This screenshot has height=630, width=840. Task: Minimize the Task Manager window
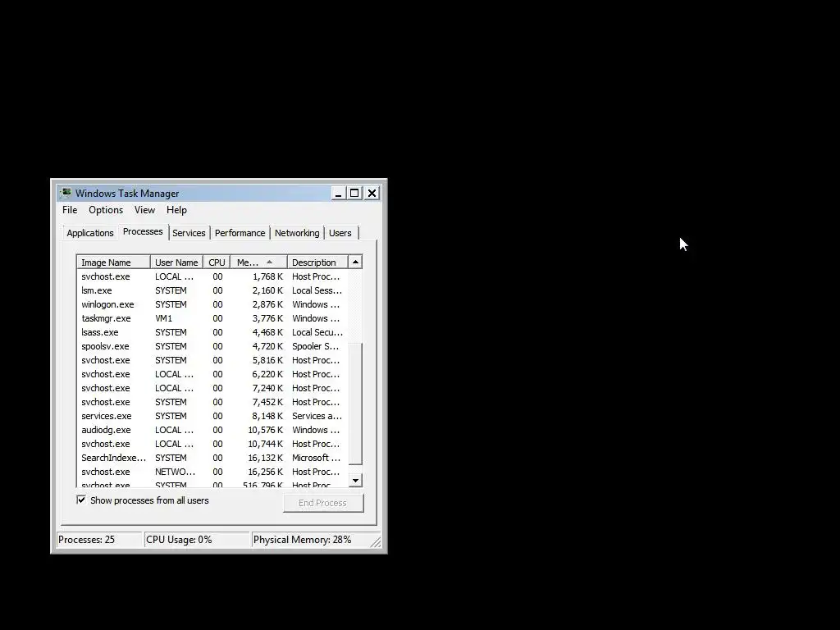(x=338, y=194)
